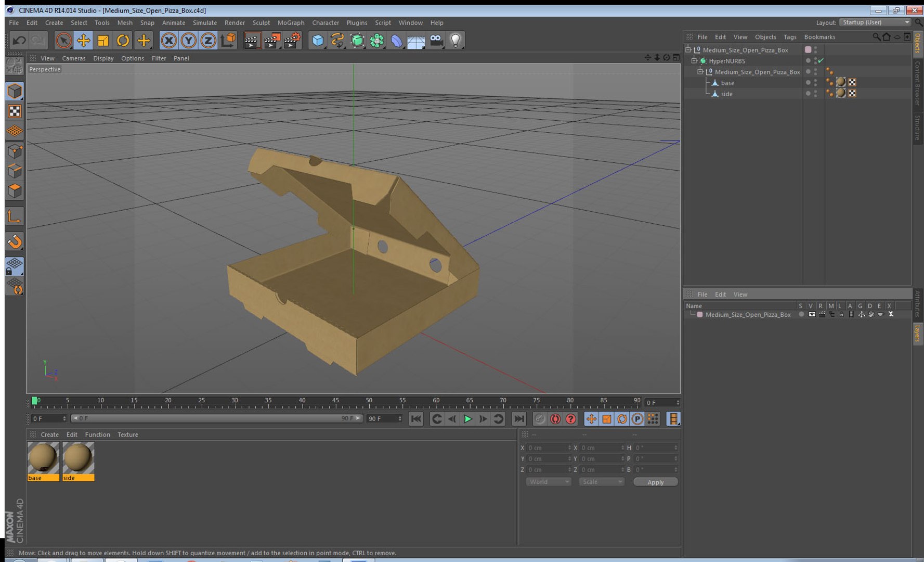Screen dimensions: 924x562
Task: Add a Floor environment object
Action: click(416, 40)
